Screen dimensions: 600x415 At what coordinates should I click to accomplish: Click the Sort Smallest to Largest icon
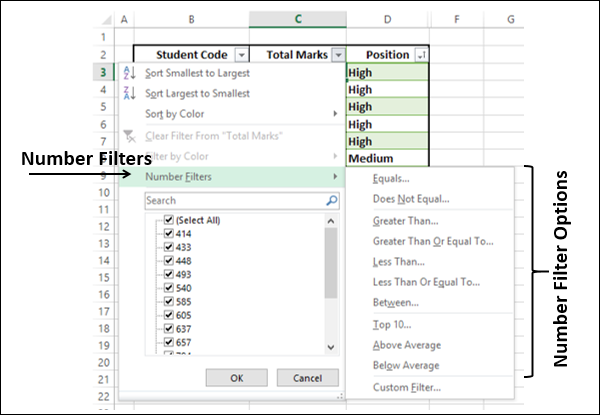click(127, 73)
